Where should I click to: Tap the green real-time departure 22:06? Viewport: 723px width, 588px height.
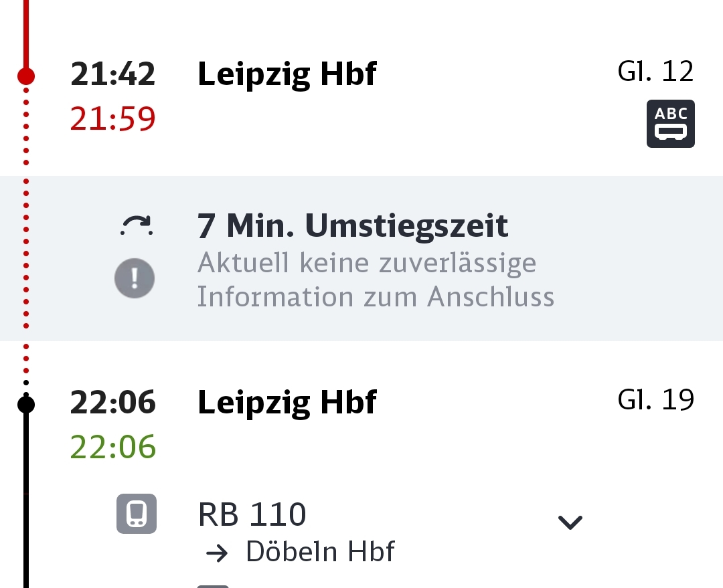[x=113, y=447]
